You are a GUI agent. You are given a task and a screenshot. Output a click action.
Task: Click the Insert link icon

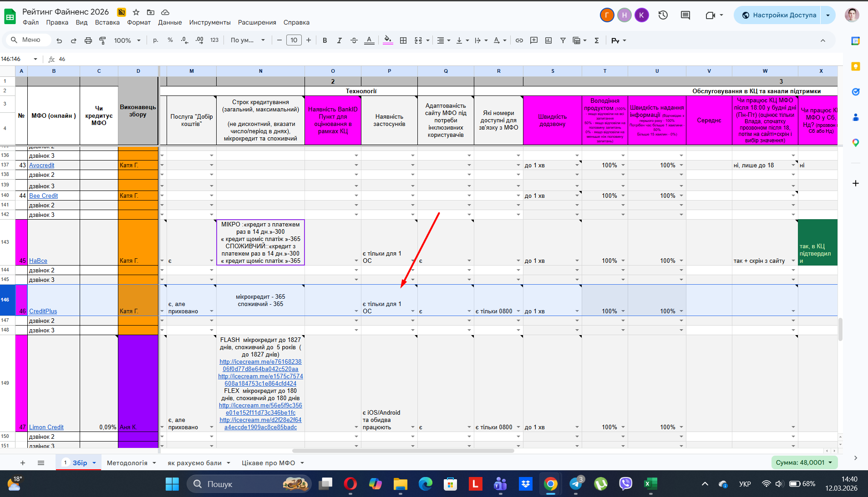(519, 40)
